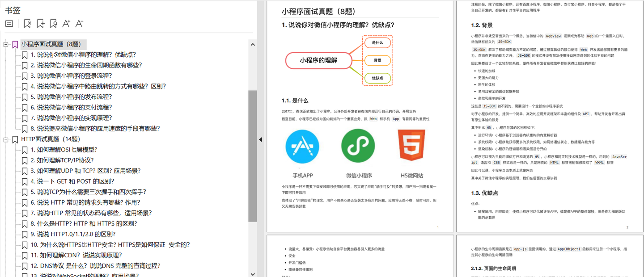Screen dimensions: 644x277
Task: Open bookmark 7. 说说微信小程序的实现原理？
Action: [x=71, y=118]
